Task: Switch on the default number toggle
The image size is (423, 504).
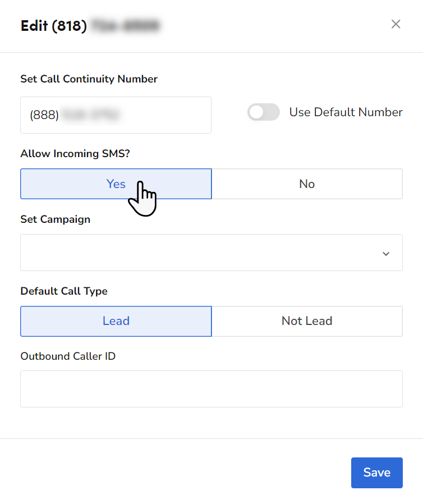Action: tap(263, 112)
